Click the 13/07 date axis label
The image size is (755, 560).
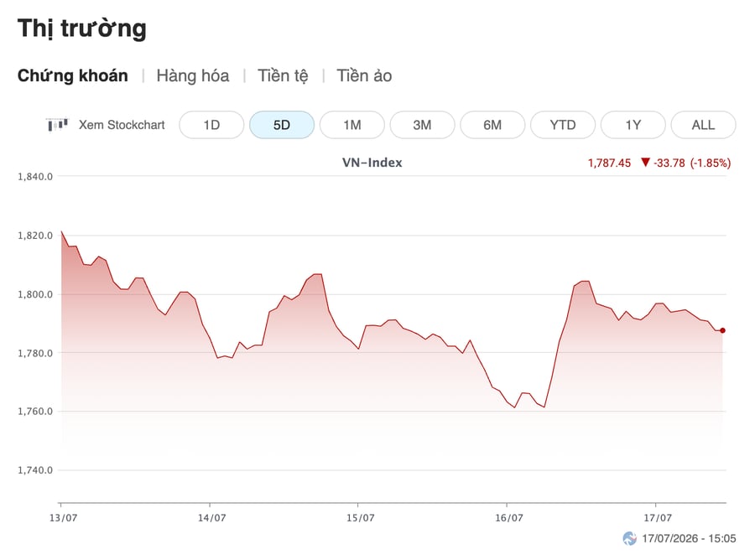click(63, 517)
